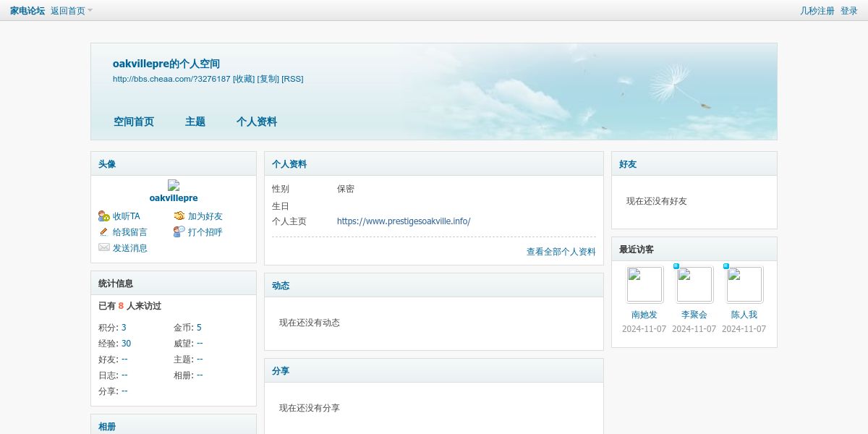This screenshot has width=868, height=434.
Task: Click 现在还没有分享 text
Action: point(310,408)
